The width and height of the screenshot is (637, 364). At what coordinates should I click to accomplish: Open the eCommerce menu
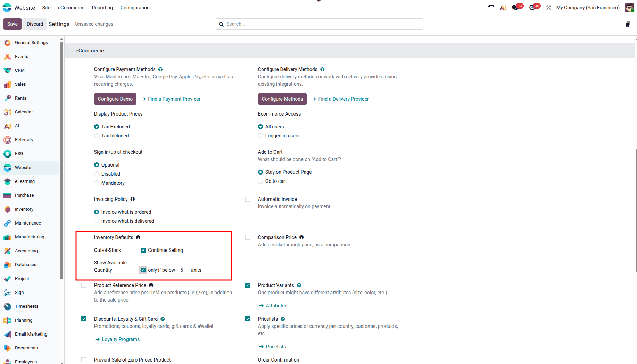tap(71, 8)
